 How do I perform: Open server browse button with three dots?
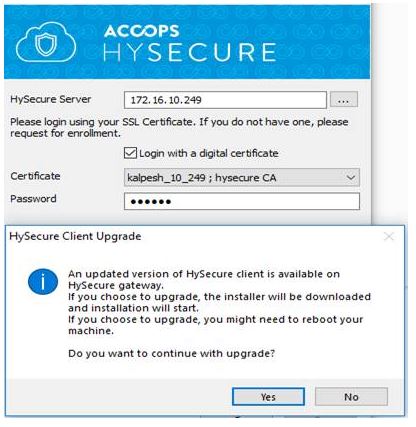coord(344,100)
